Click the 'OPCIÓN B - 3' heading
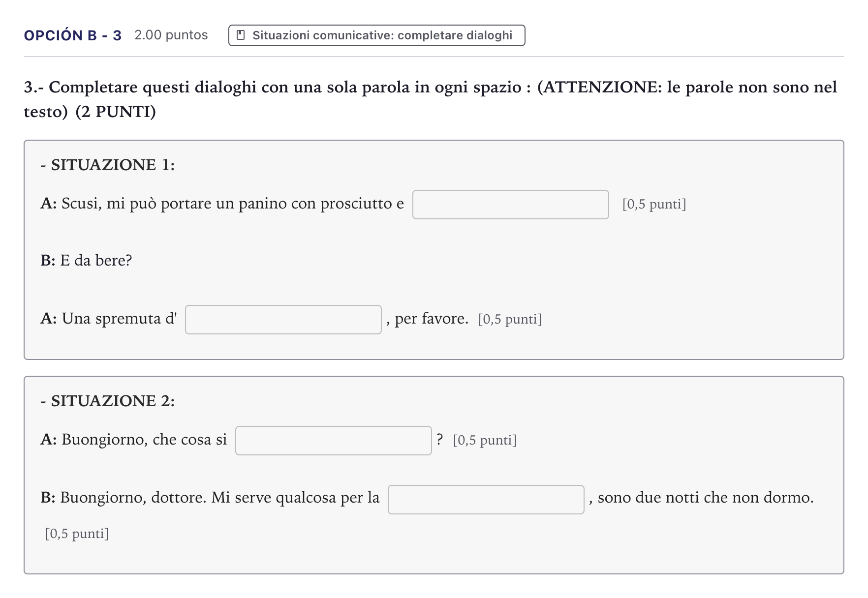The height and width of the screenshot is (598, 868). 73,35
